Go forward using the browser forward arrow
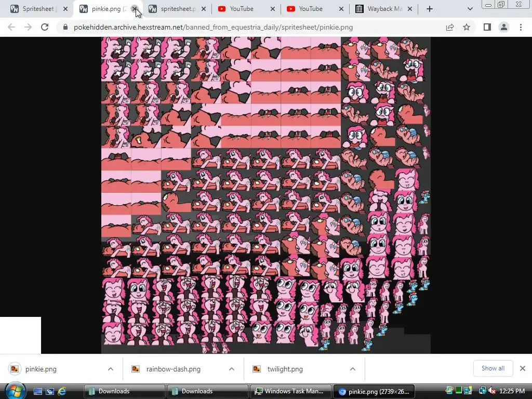 pyautogui.click(x=28, y=27)
